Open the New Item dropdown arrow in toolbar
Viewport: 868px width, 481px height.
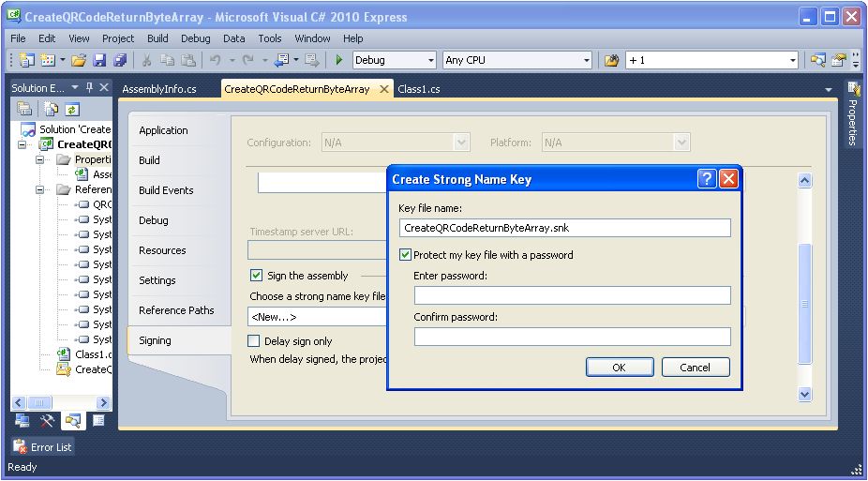click(63, 60)
